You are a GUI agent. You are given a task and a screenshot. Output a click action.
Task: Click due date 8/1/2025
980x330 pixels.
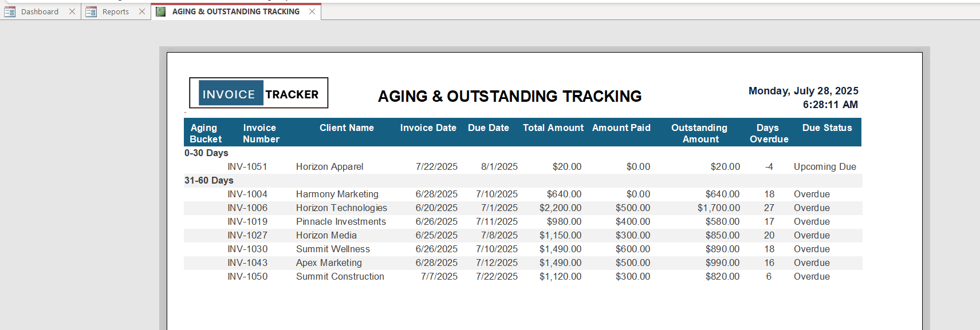(x=499, y=166)
